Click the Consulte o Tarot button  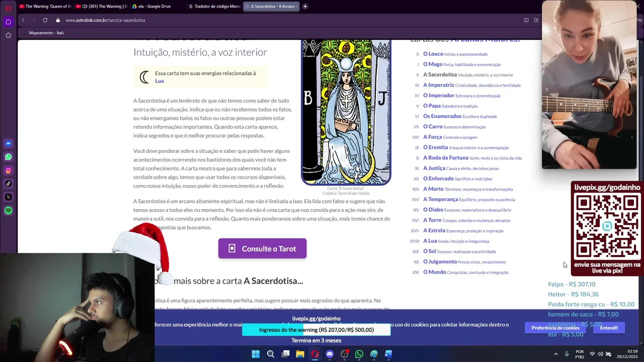pos(262,248)
